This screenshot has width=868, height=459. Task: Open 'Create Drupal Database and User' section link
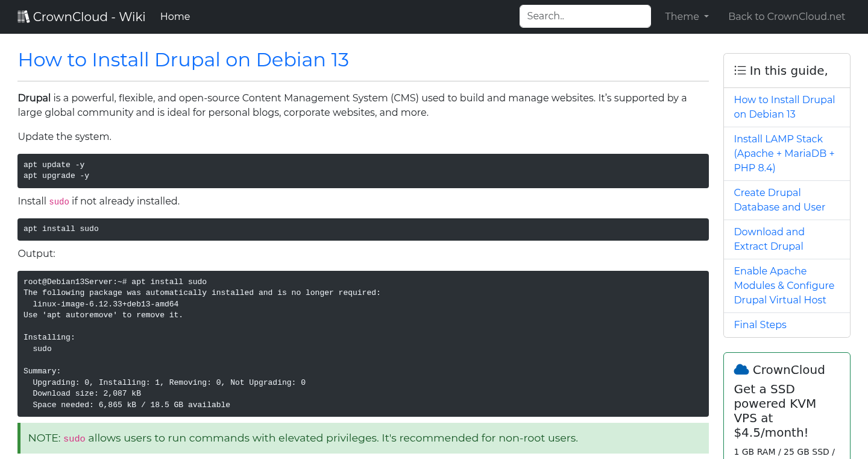click(x=779, y=200)
